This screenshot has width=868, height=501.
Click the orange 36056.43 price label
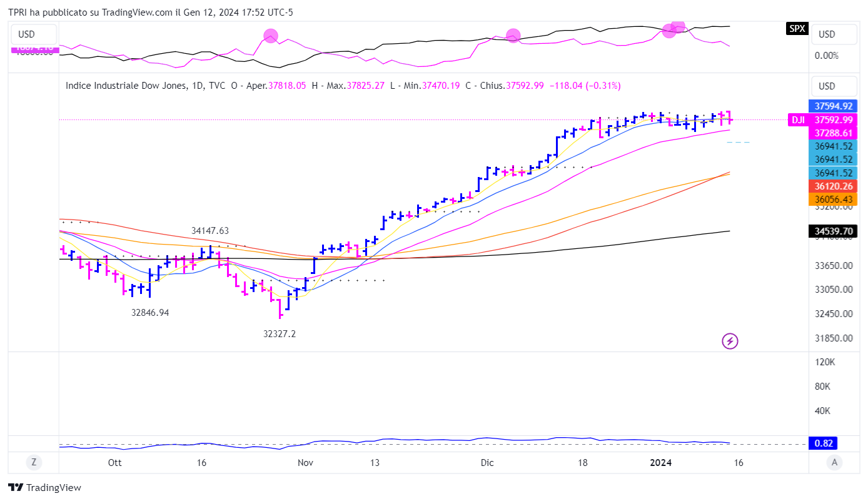pyautogui.click(x=834, y=199)
